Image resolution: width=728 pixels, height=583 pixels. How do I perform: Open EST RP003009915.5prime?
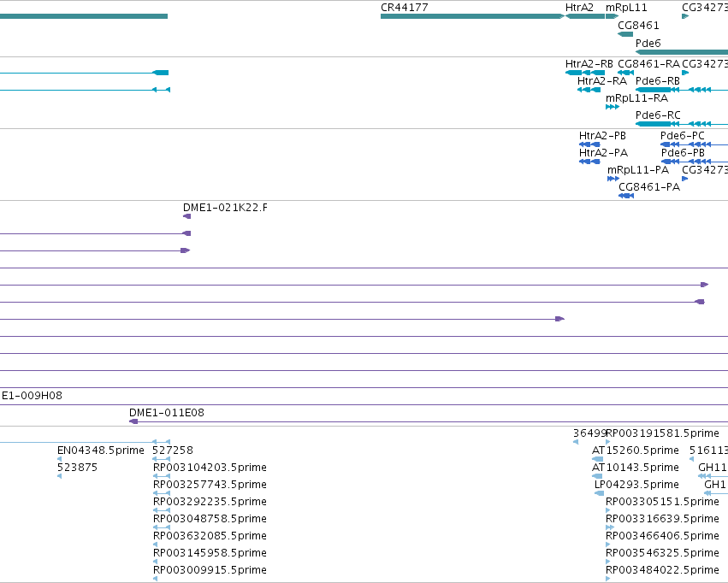tap(210, 570)
